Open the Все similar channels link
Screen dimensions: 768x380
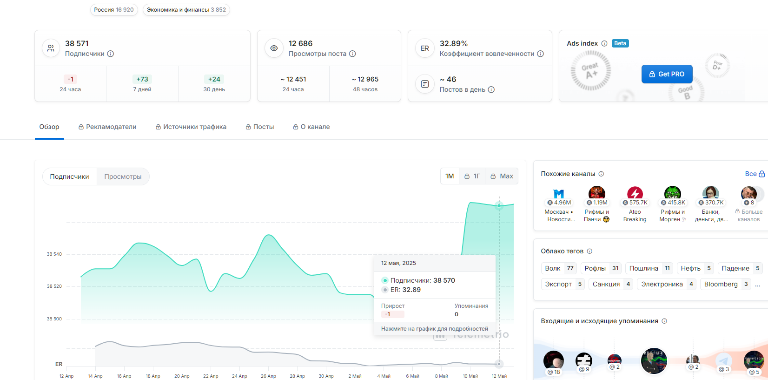point(755,174)
